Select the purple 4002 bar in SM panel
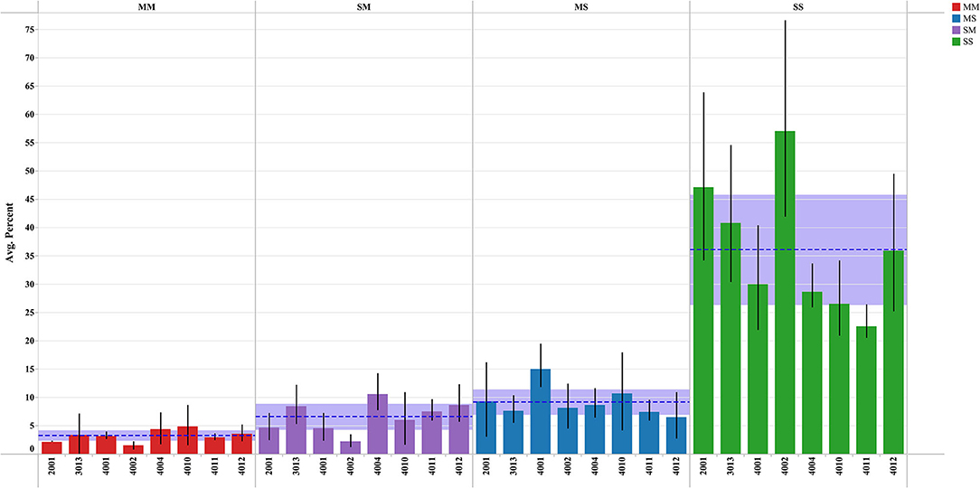980x488 pixels. 350,447
